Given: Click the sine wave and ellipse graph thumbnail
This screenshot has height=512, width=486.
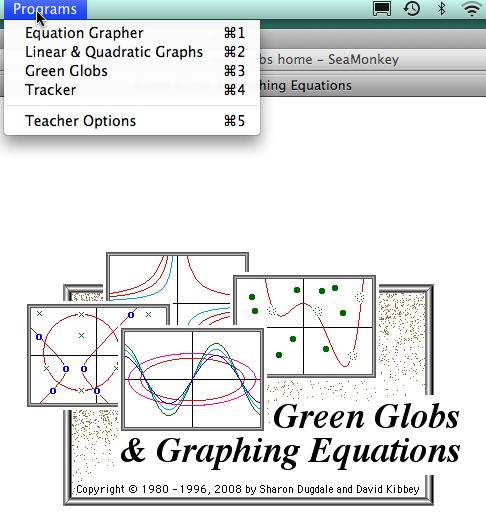Looking at the screenshot, I should click(x=192, y=379).
